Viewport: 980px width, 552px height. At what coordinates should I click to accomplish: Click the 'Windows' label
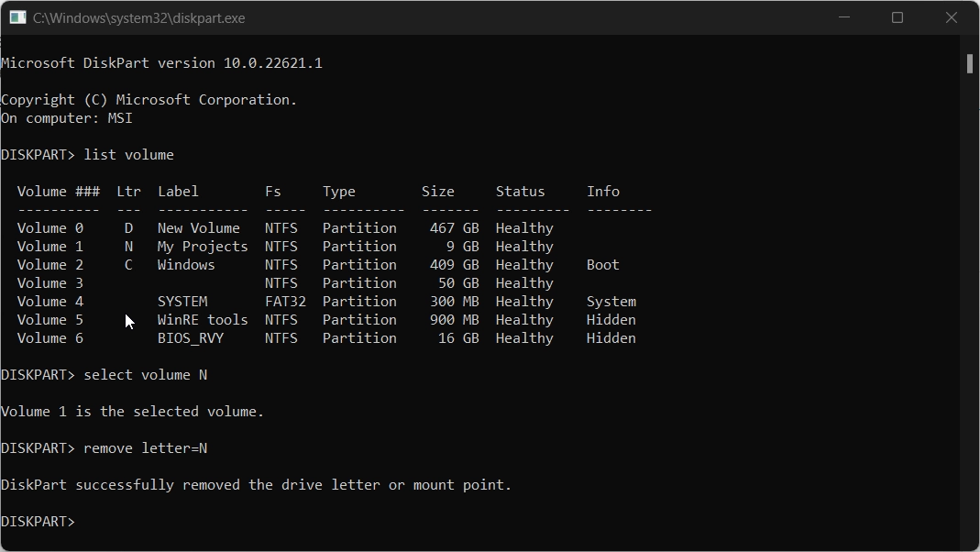coord(186,265)
